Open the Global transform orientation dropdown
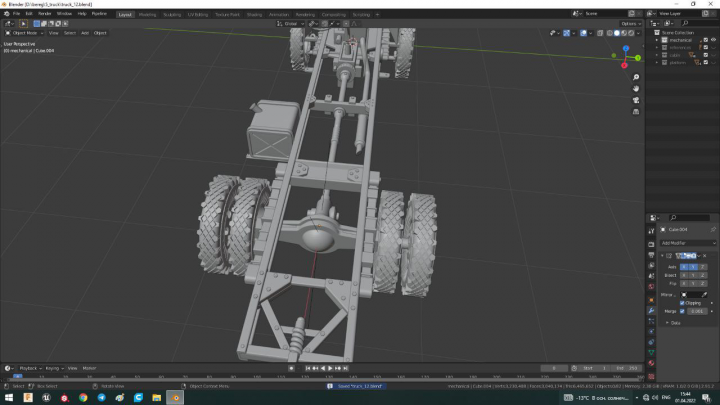Image resolution: width=720 pixels, height=405 pixels. [x=290, y=23]
